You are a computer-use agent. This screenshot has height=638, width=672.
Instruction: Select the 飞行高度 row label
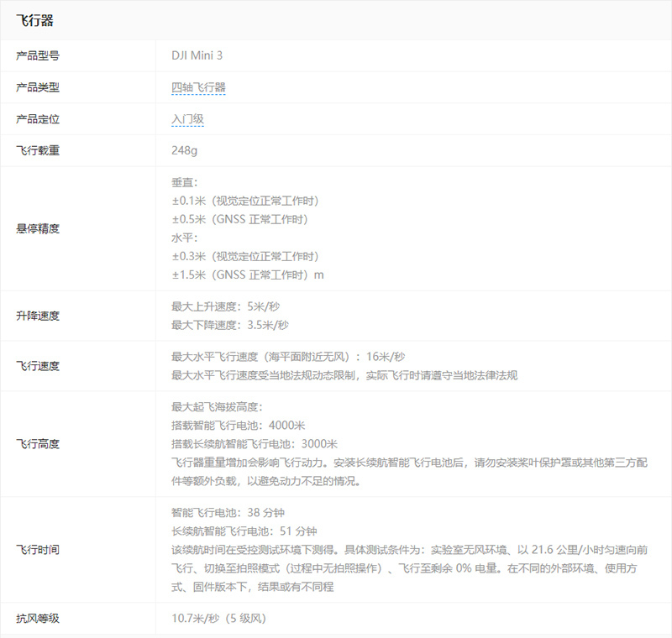38,444
